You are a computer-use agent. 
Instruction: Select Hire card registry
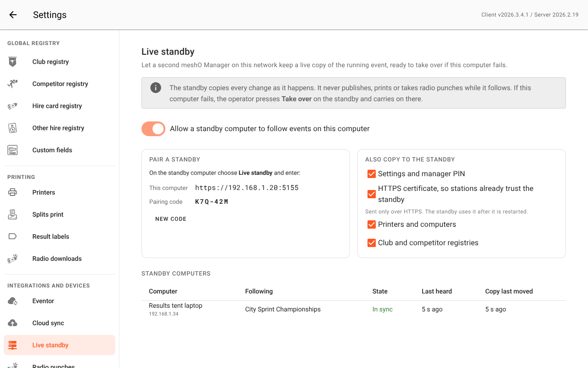point(60,106)
